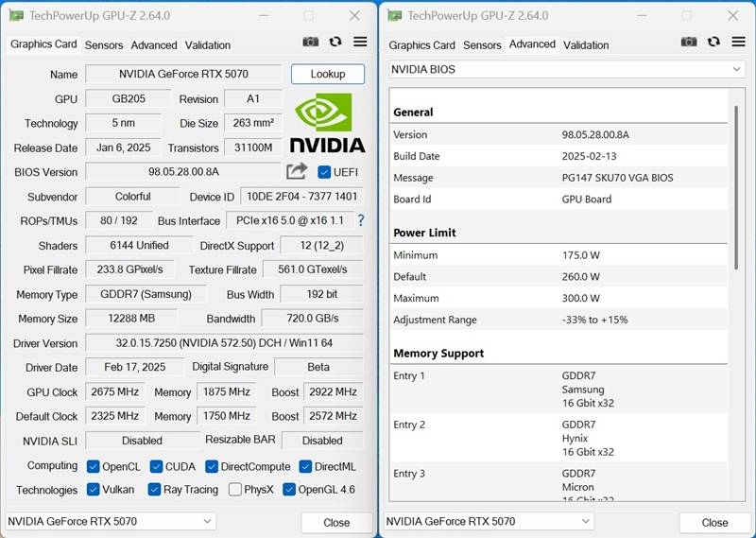Toggle the DirectML checkbox
Viewport: 756px width, 538px height.
(x=305, y=466)
